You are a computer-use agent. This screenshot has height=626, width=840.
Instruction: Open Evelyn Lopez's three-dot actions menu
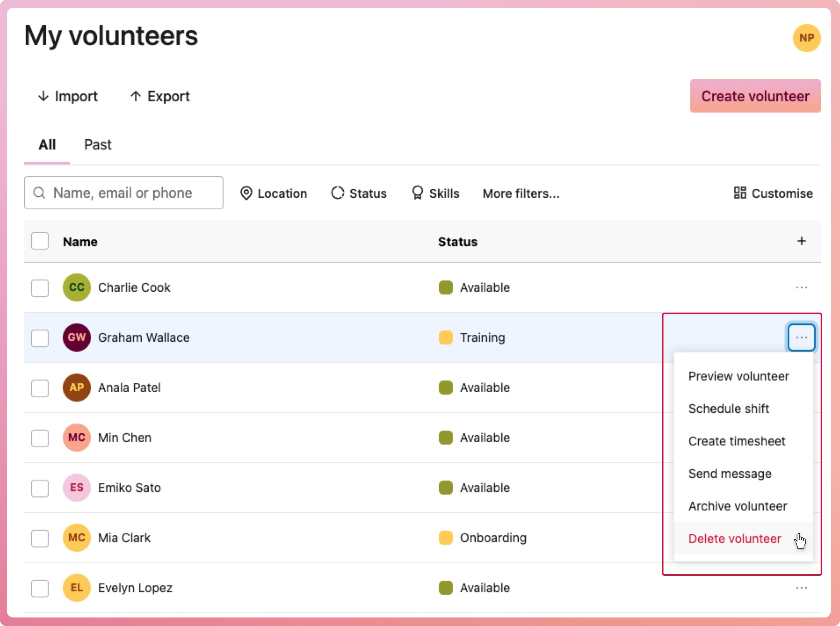(x=801, y=588)
